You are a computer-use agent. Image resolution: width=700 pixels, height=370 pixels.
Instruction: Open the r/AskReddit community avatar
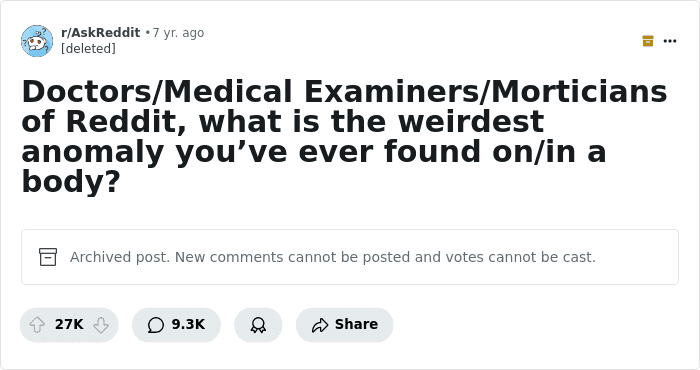click(37, 41)
